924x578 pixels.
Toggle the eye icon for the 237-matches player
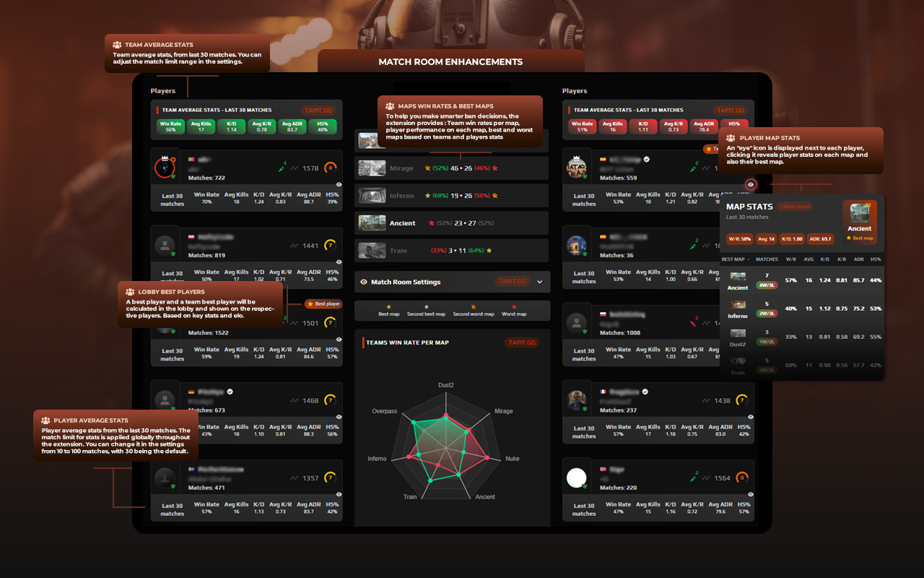pos(751,417)
